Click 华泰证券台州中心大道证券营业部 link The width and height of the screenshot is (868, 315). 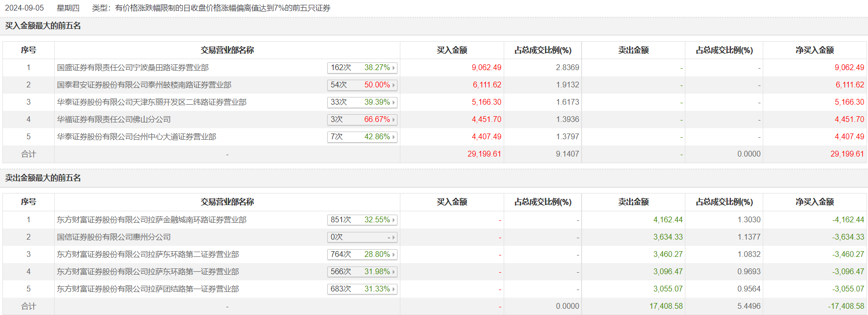coord(136,137)
